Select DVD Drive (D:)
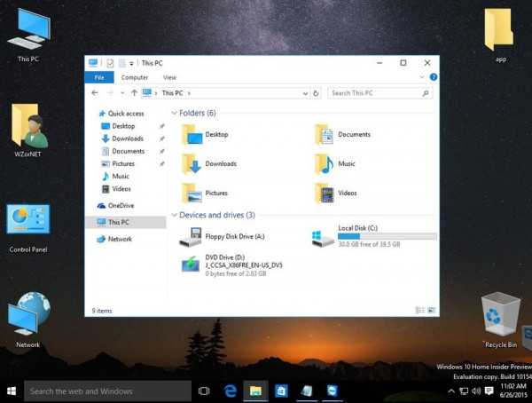This screenshot has height=403, width=532. point(231,265)
